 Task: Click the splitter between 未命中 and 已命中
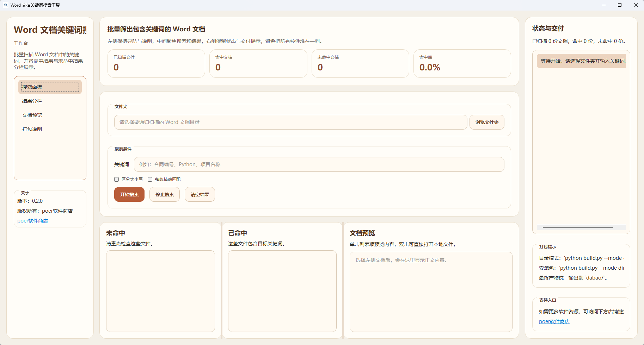coord(221,280)
